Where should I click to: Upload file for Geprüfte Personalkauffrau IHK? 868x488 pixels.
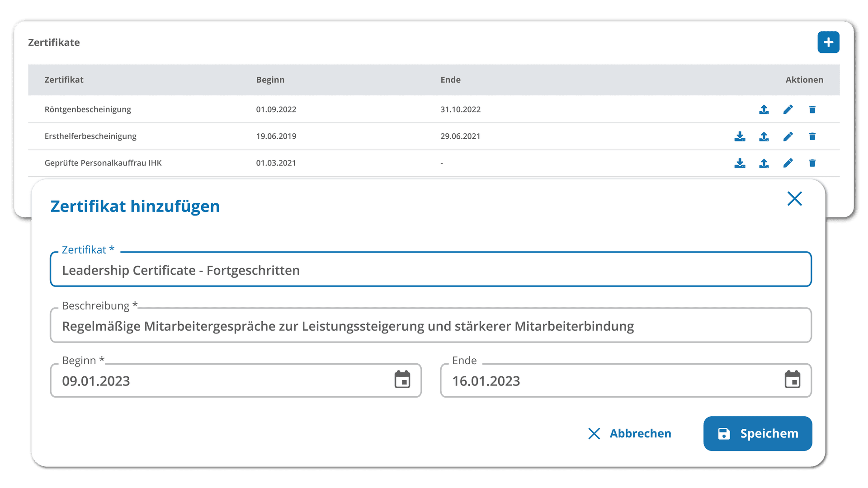764,163
